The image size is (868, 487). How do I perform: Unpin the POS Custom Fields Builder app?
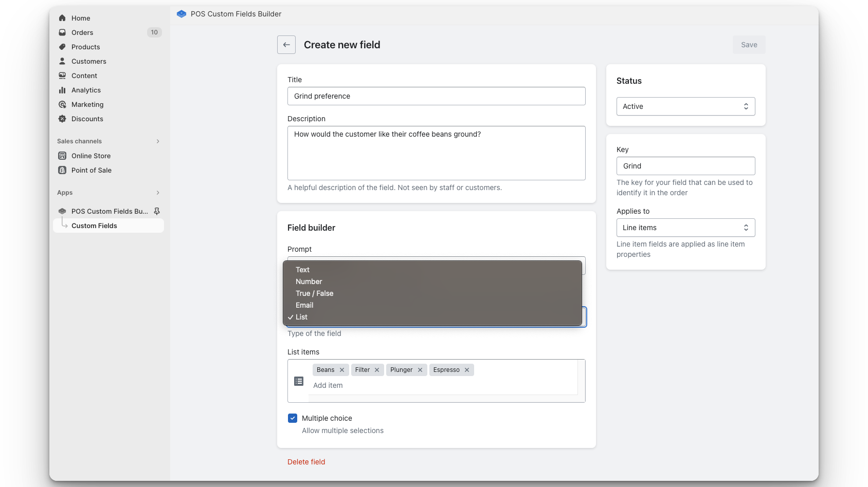(x=158, y=211)
